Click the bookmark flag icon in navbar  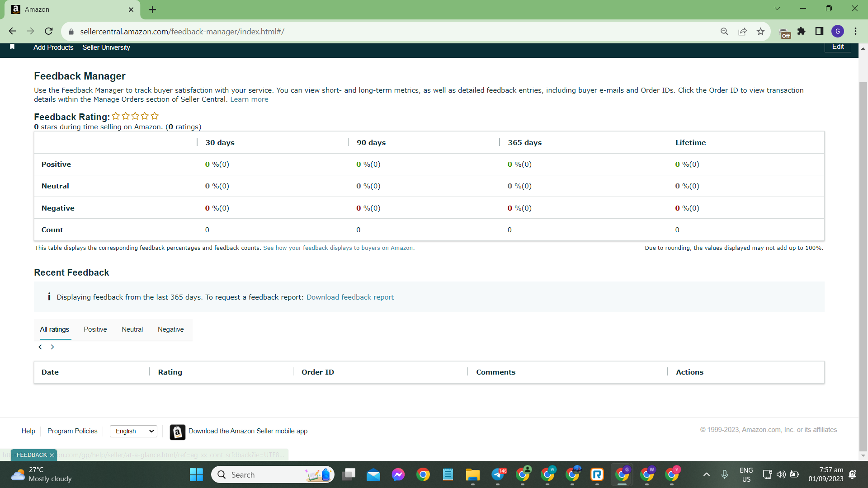12,47
